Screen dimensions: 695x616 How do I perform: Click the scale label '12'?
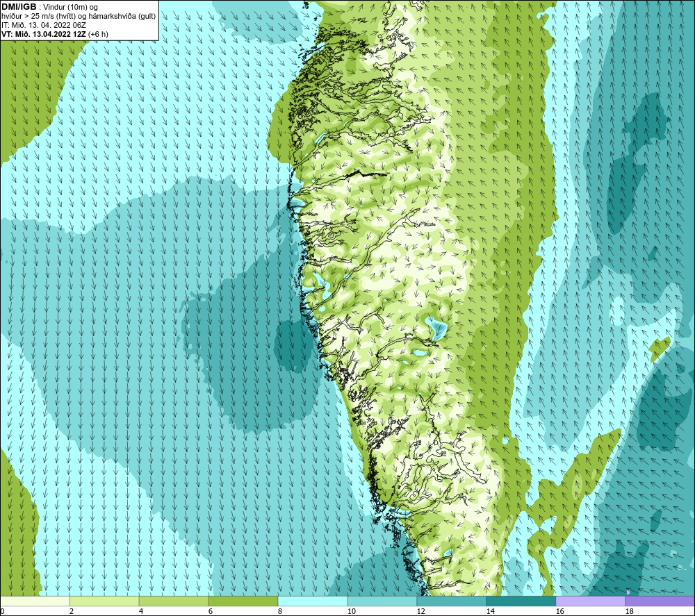pos(421,612)
